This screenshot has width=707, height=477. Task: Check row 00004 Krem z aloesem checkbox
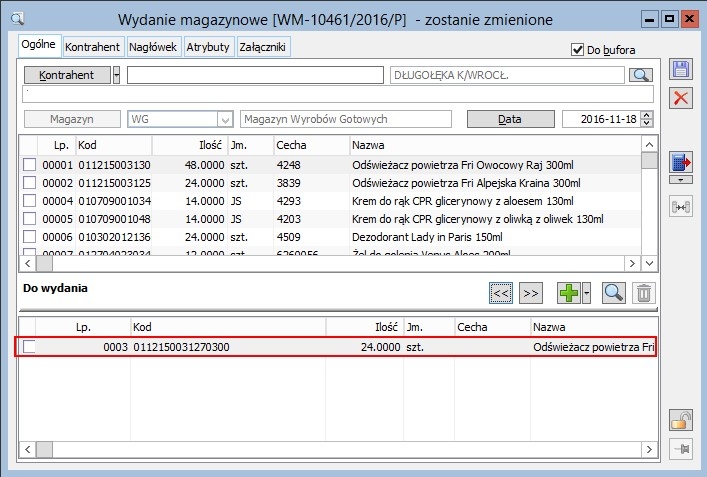point(29,201)
